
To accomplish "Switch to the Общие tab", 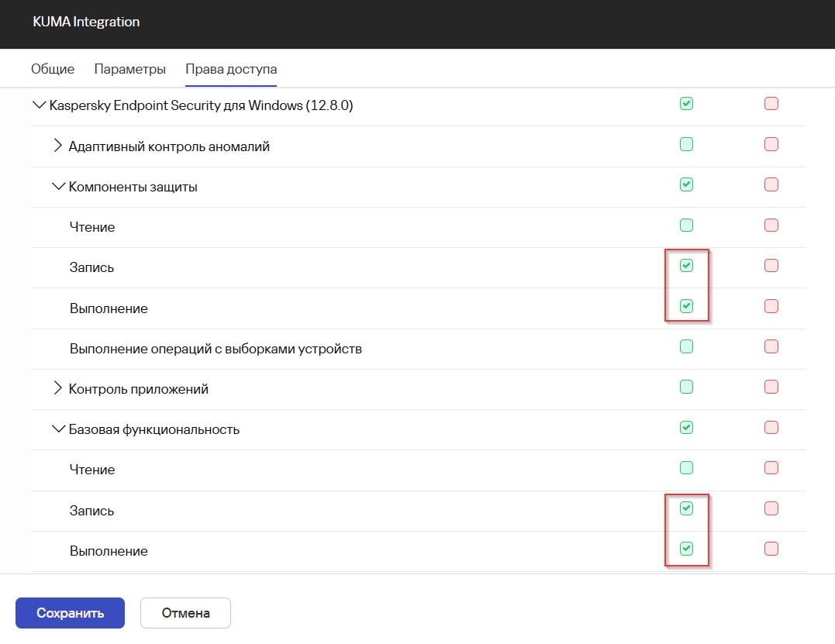I will 53,69.
